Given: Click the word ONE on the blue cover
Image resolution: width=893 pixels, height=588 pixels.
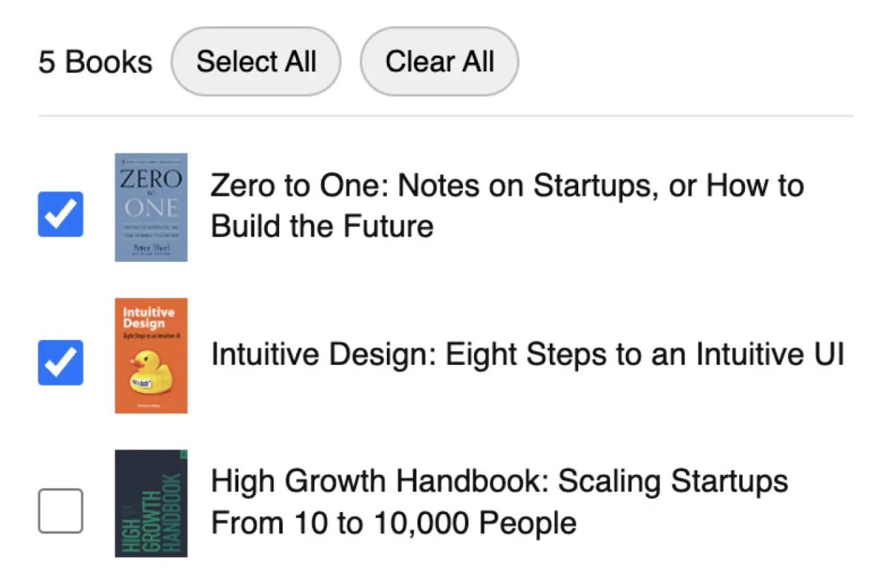Looking at the screenshot, I should point(151,207).
